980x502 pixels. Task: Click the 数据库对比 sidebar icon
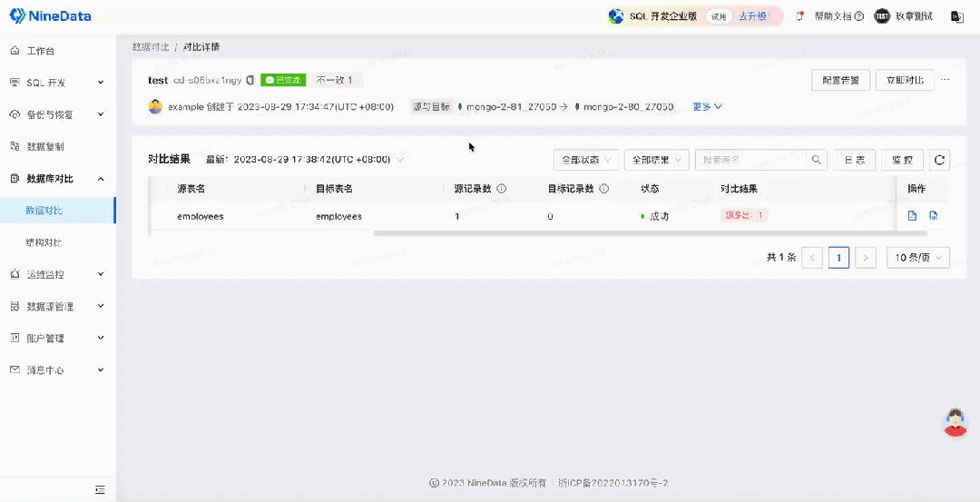15,179
